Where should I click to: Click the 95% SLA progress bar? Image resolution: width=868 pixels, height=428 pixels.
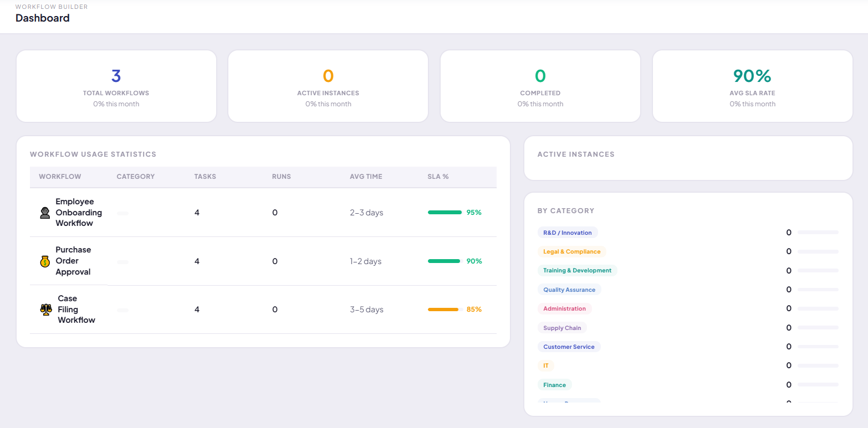click(x=445, y=213)
